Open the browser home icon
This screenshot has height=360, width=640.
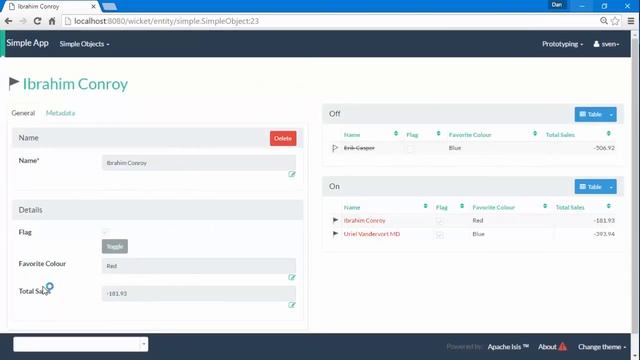(x=52, y=21)
